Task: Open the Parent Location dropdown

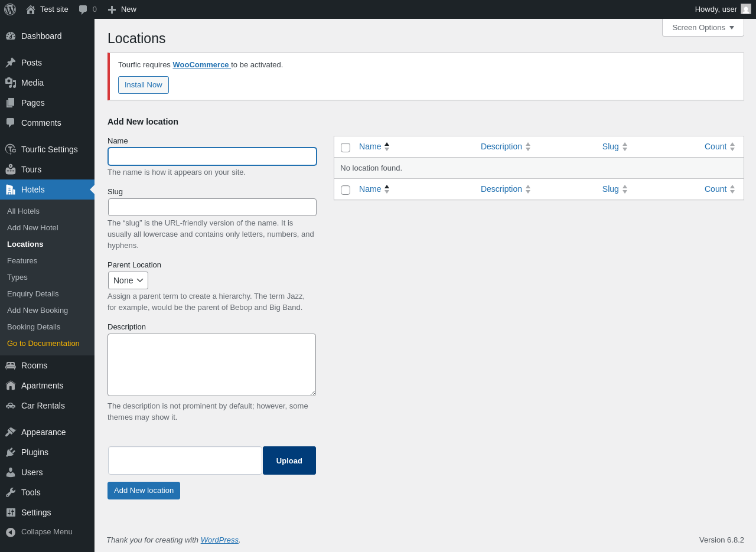Action: [128, 280]
